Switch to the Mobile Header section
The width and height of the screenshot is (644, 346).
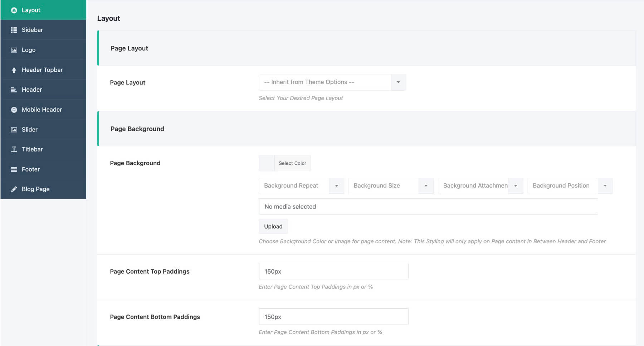(x=42, y=109)
